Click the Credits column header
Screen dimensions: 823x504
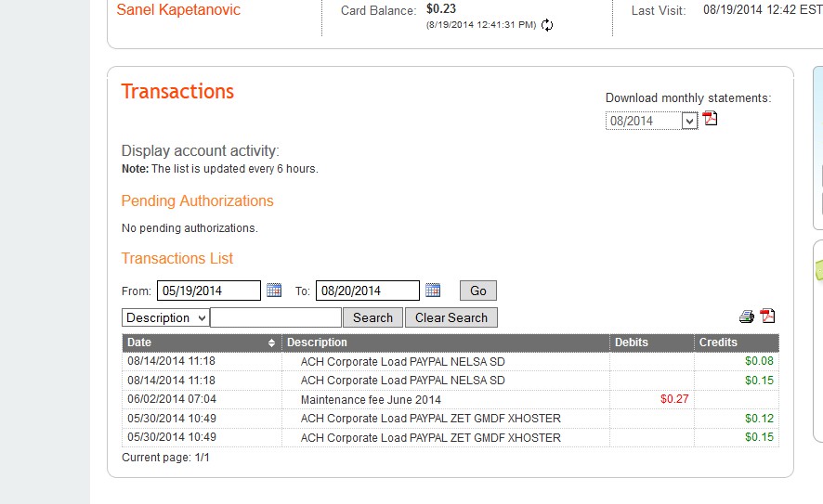(x=718, y=342)
